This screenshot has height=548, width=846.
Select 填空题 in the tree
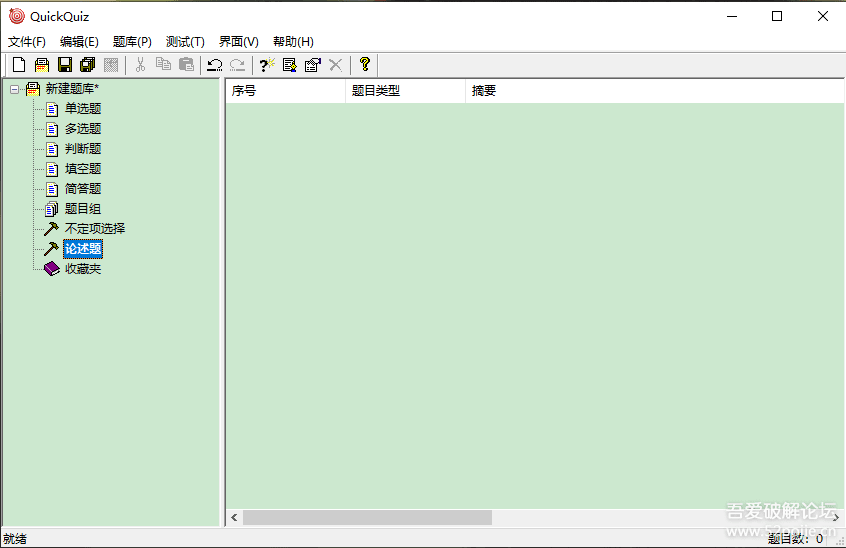83,168
